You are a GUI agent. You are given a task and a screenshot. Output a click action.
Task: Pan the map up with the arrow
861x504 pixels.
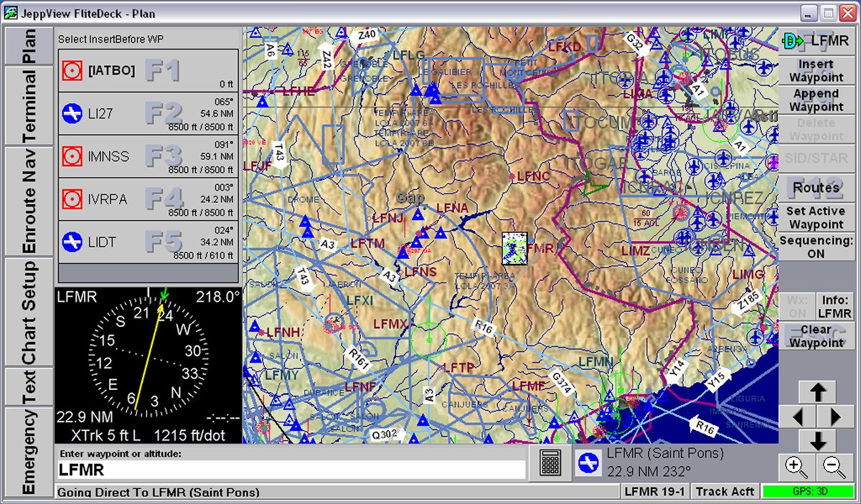pos(817,391)
